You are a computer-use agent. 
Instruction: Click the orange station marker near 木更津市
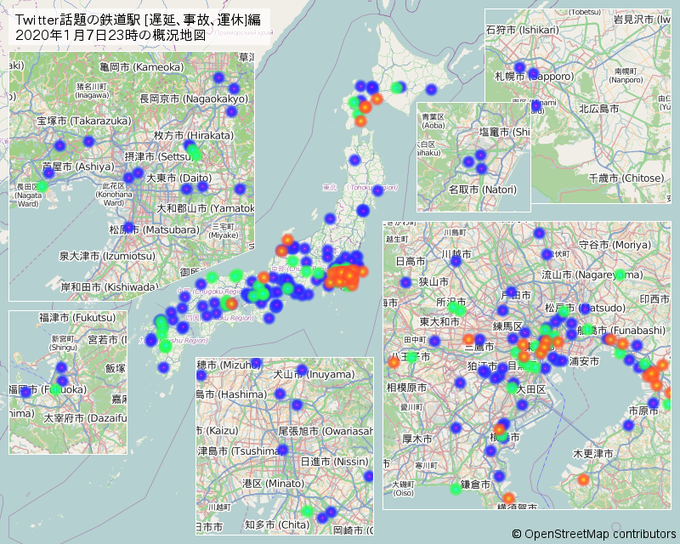click(583, 480)
